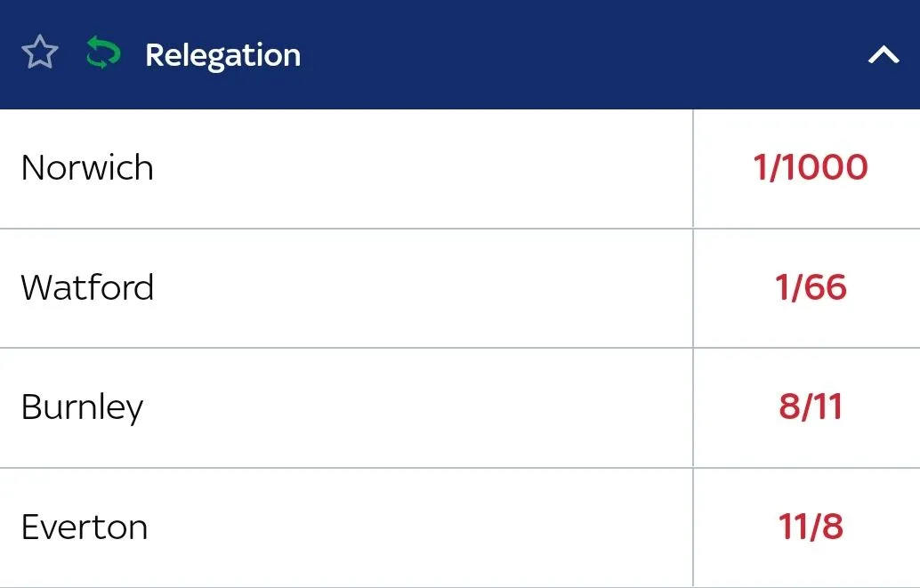This screenshot has height=588, width=920.
Task: Click the Burnley team name
Action: 82,407
